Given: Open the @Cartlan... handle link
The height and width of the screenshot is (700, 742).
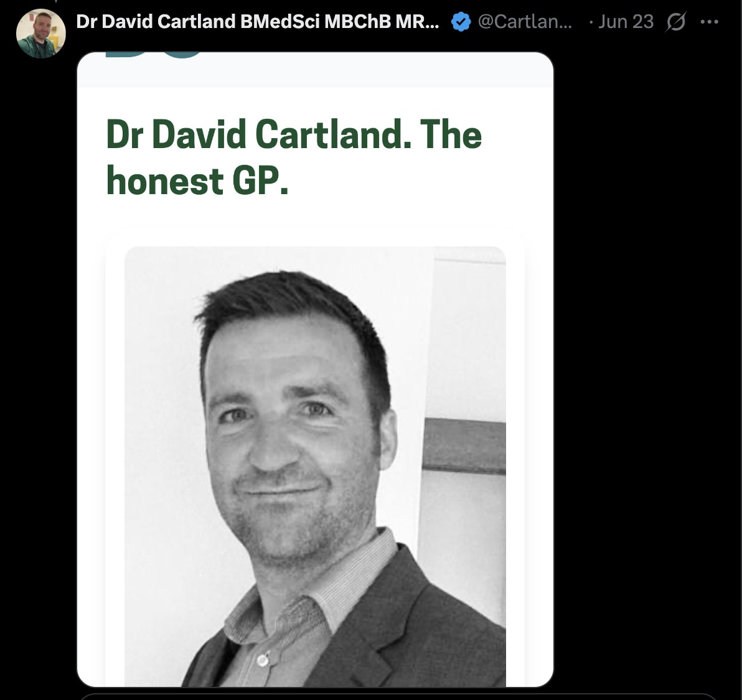Looking at the screenshot, I should (x=525, y=22).
